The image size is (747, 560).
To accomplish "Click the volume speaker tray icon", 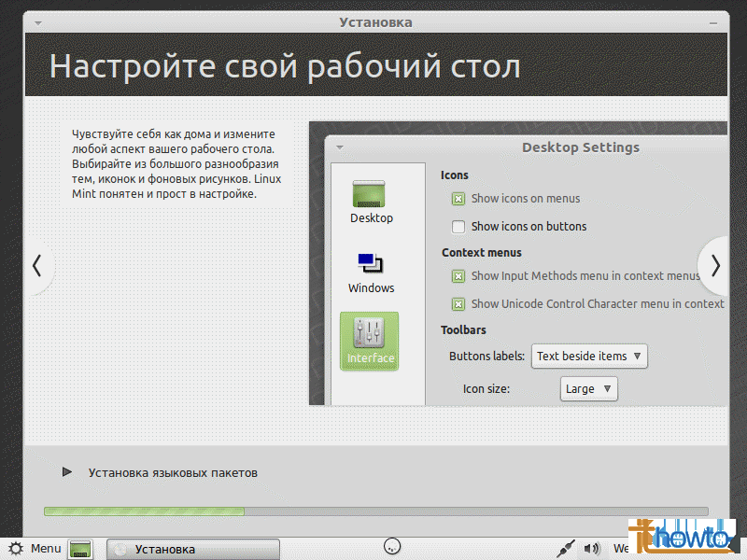I will tap(591, 549).
